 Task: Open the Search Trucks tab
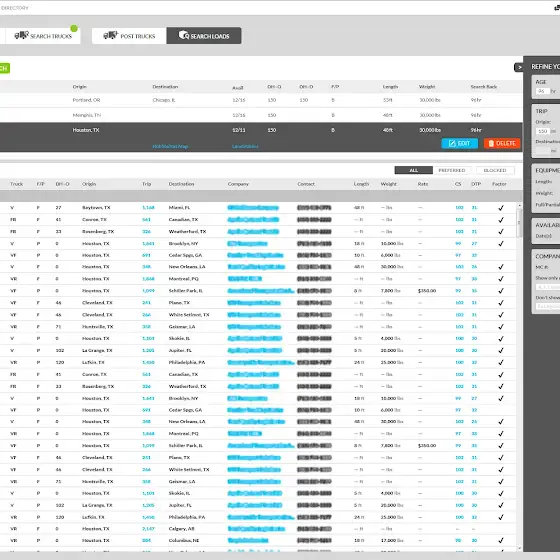(43, 36)
